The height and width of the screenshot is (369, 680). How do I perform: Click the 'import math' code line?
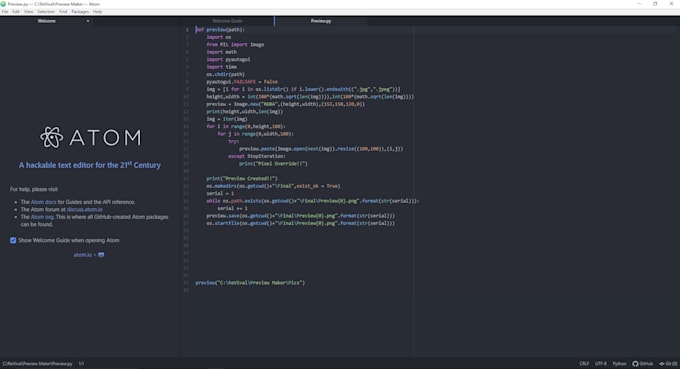click(x=221, y=52)
